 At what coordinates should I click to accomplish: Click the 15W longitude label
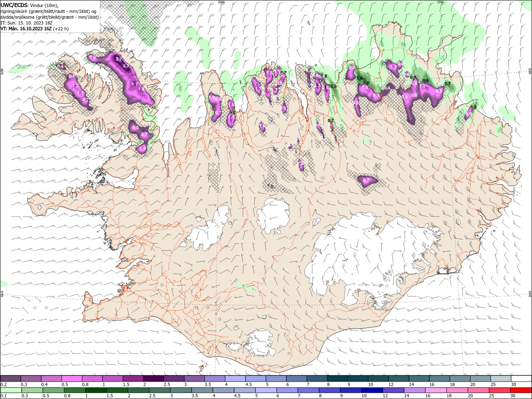click(440, 2)
